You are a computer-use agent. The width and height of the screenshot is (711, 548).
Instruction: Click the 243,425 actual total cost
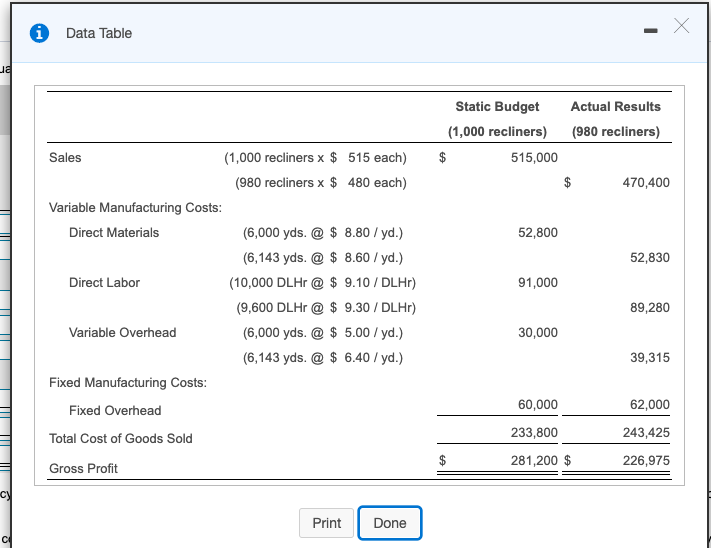646,432
